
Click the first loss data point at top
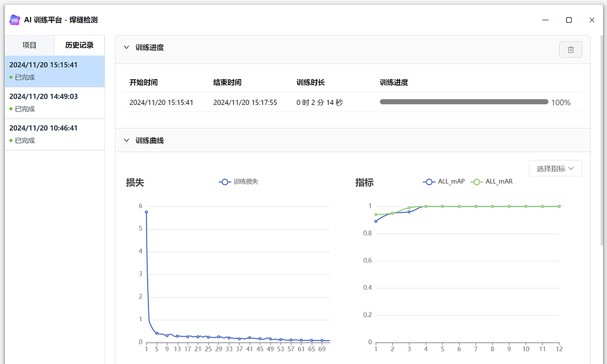(146, 212)
